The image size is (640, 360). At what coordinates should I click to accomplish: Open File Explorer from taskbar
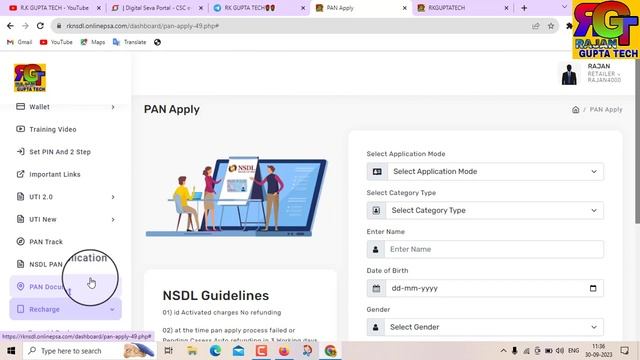(x=192, y=351)
